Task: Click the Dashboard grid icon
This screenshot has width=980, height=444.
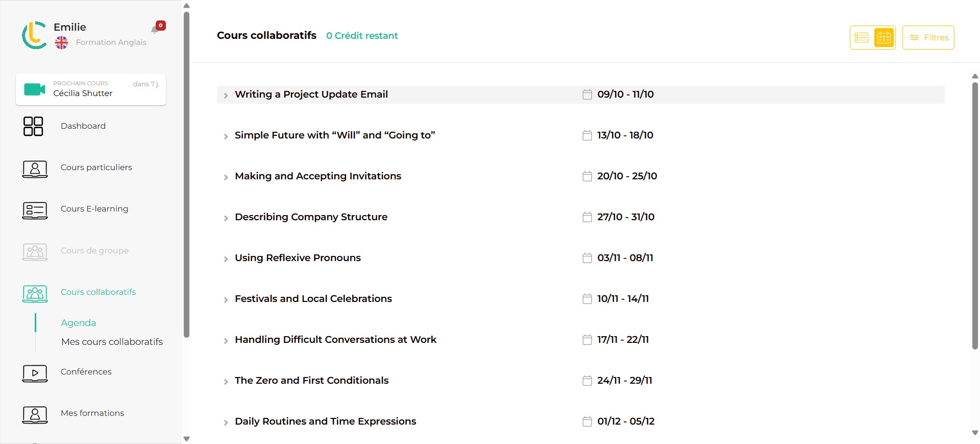Action: [33, 126]
